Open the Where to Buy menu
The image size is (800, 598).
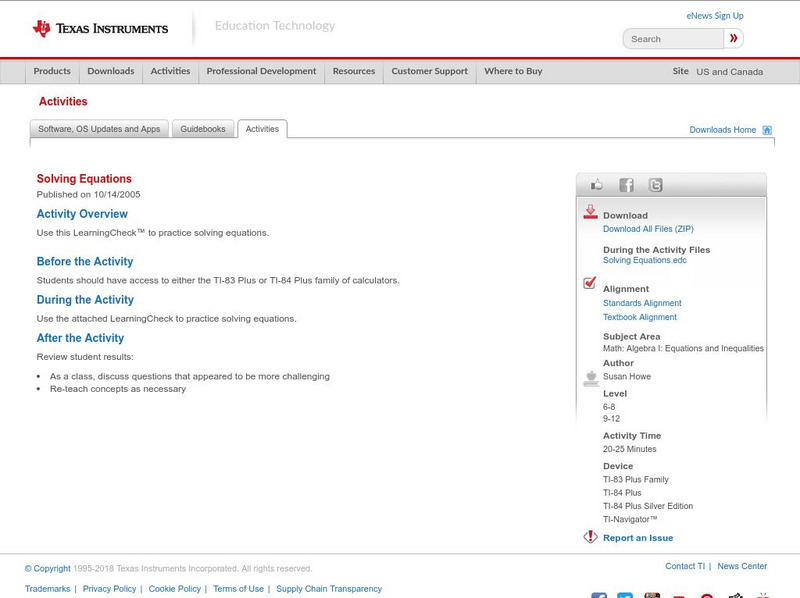click(512, 71)
